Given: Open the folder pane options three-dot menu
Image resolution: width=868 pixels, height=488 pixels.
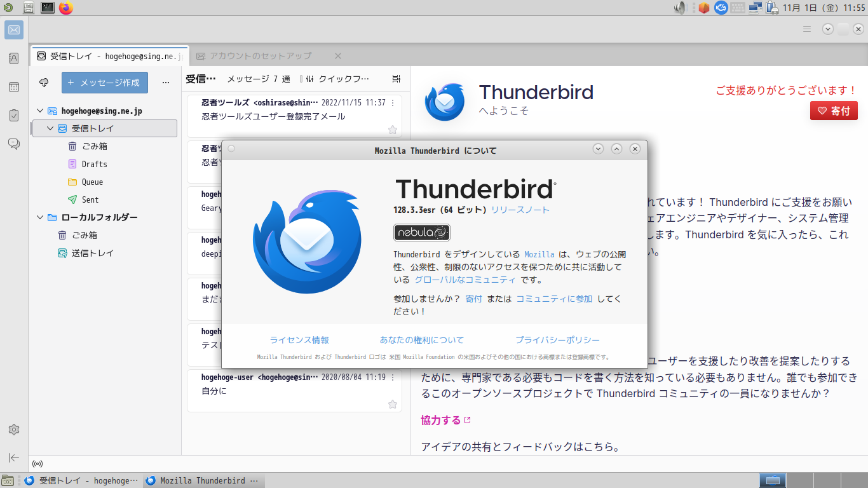Looking at the screenshot, I should (166, 83).
